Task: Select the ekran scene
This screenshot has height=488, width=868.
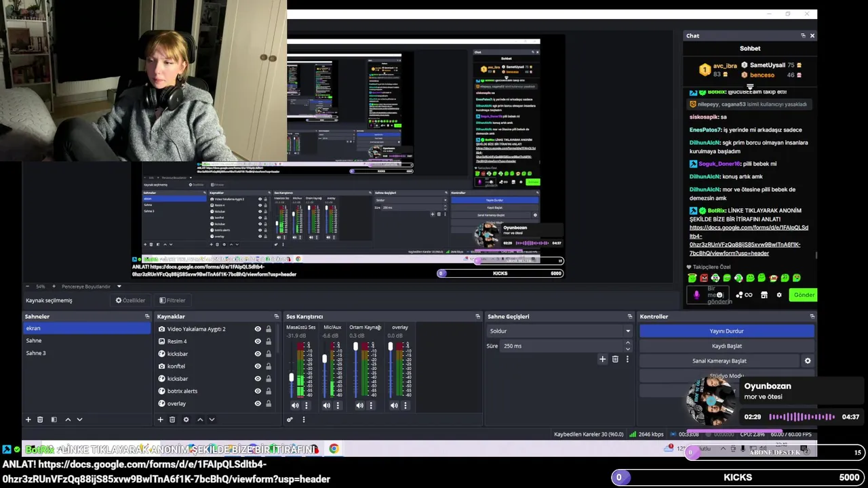Action: click(87, 328)
